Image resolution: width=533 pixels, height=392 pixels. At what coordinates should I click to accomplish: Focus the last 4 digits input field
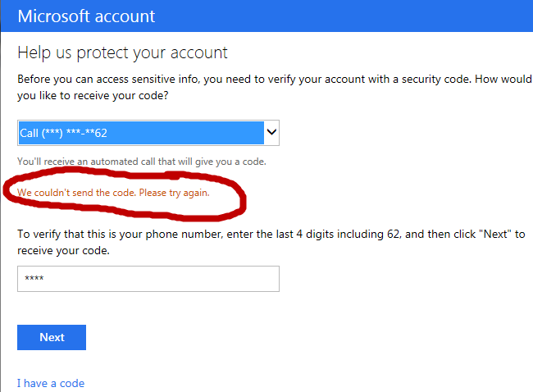(x=148, y=279)
